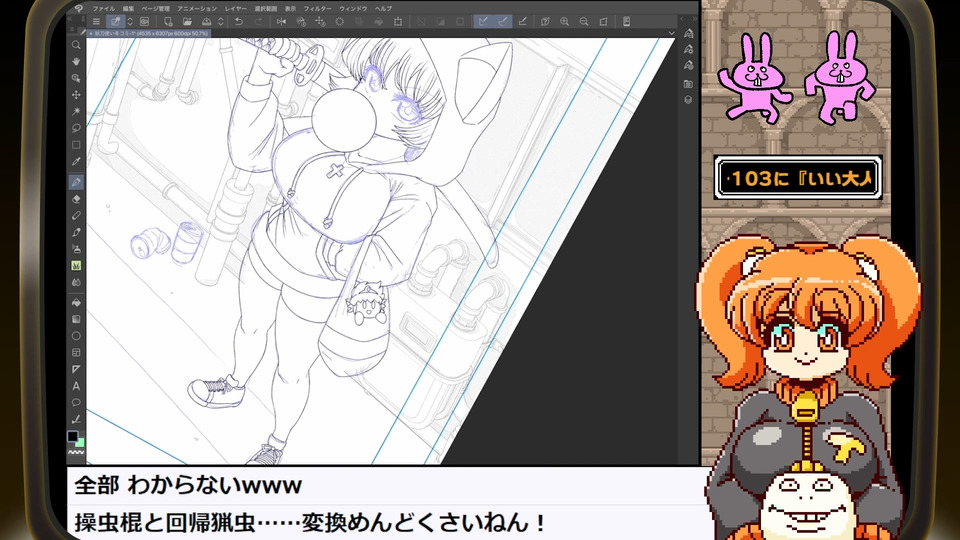Click the Zoom Out magnifier in command bar
960x540 pixels.
[584, 21]
